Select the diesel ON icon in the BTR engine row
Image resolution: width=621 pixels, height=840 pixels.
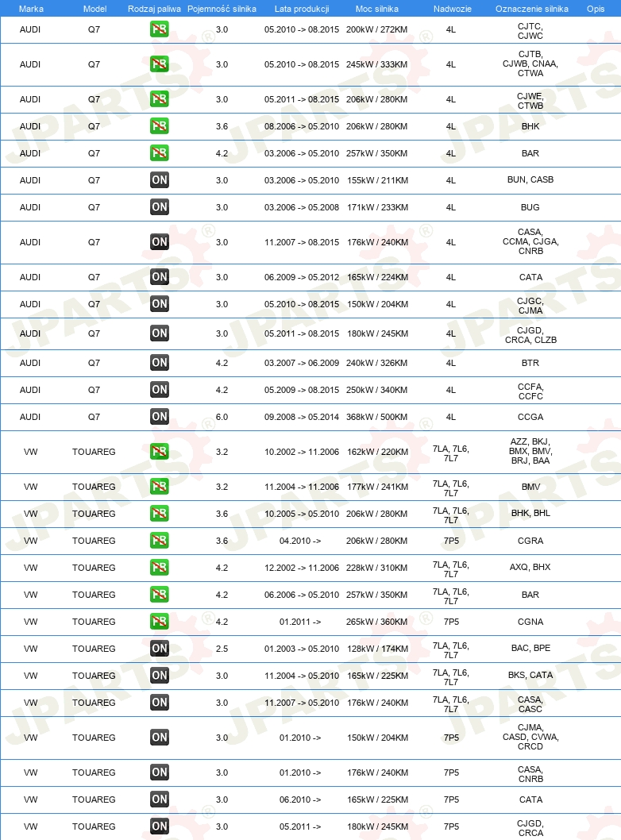(x=159, y=363)
